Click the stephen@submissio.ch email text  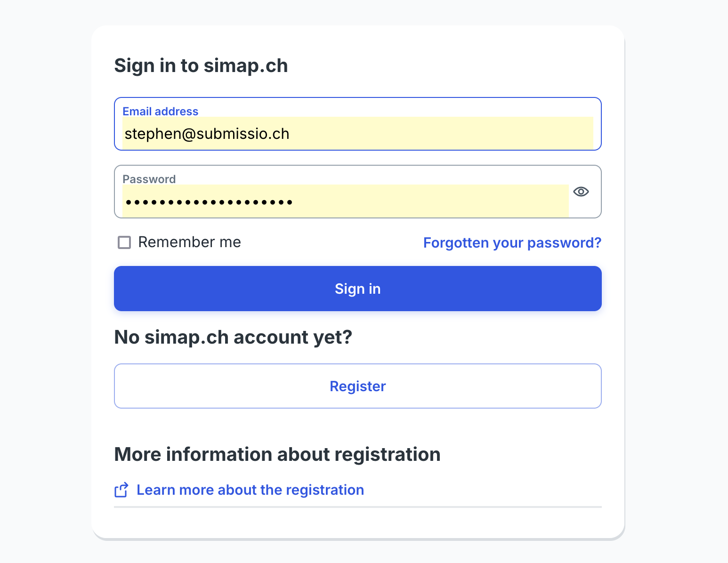pos(207,134)
